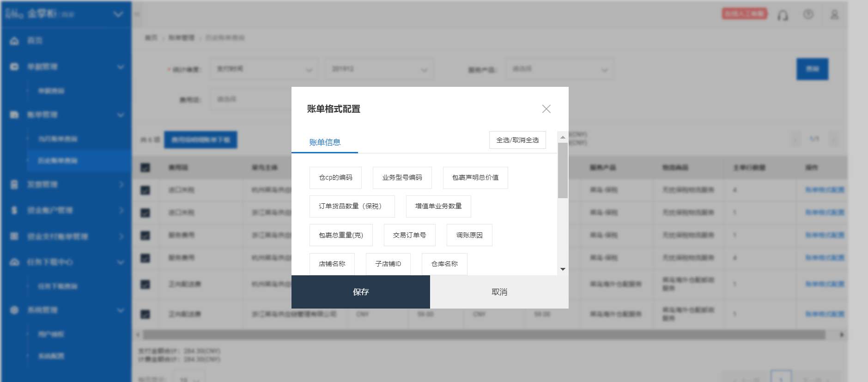
Task: Open the 201912 month dropdown
Action: (x=379, y=69)
